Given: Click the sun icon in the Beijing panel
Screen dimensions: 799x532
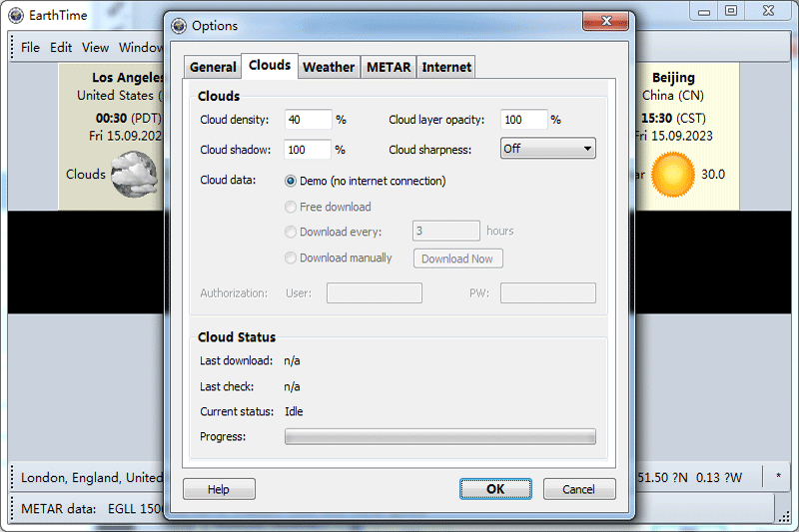Looking at the screenshot, I should pos(672,174).
